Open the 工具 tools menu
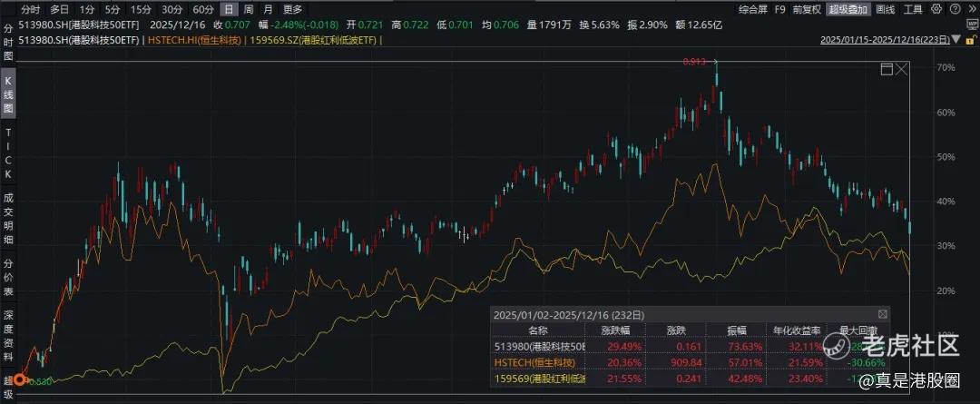The image size is (980, 404). pyautogui.click(x=913, y=9)
